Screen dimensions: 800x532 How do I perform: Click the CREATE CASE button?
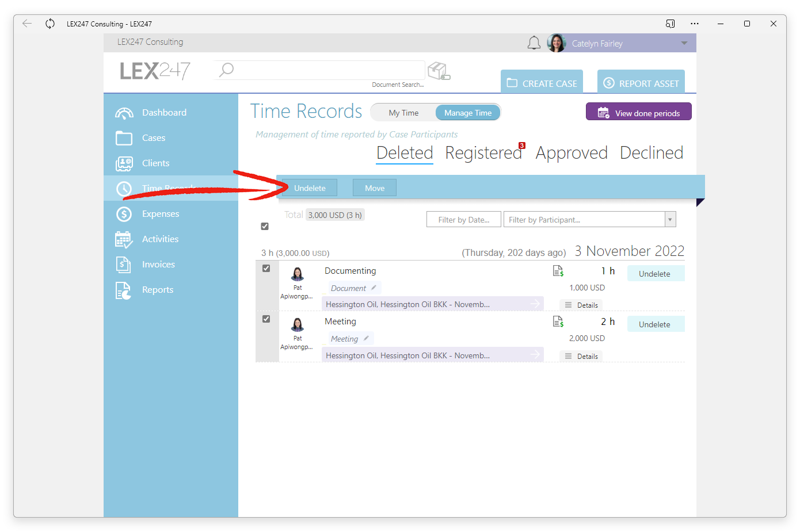[542, 82]
